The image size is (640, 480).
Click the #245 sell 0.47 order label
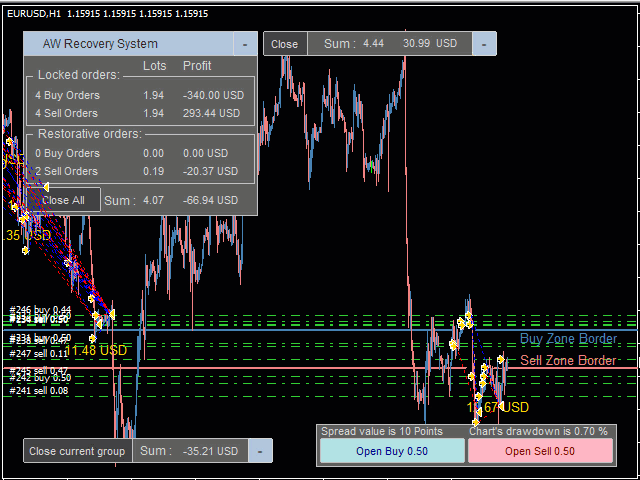tap(40, 371)
